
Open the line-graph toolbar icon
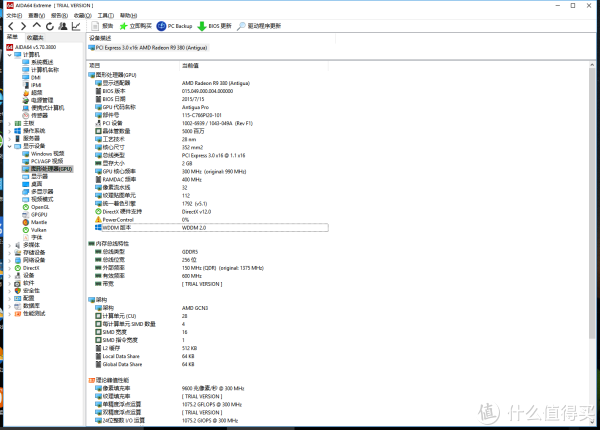(x=76, y=26)
